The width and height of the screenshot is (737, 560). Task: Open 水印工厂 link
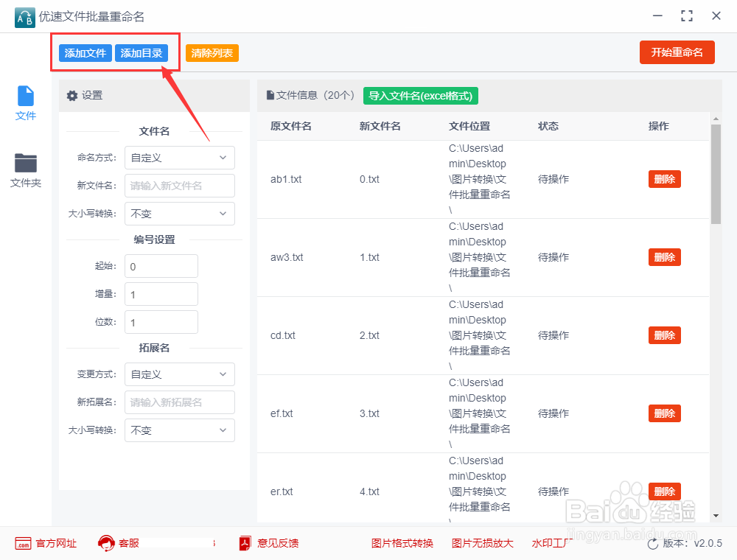pyautogui.click(x=552, y=544)
